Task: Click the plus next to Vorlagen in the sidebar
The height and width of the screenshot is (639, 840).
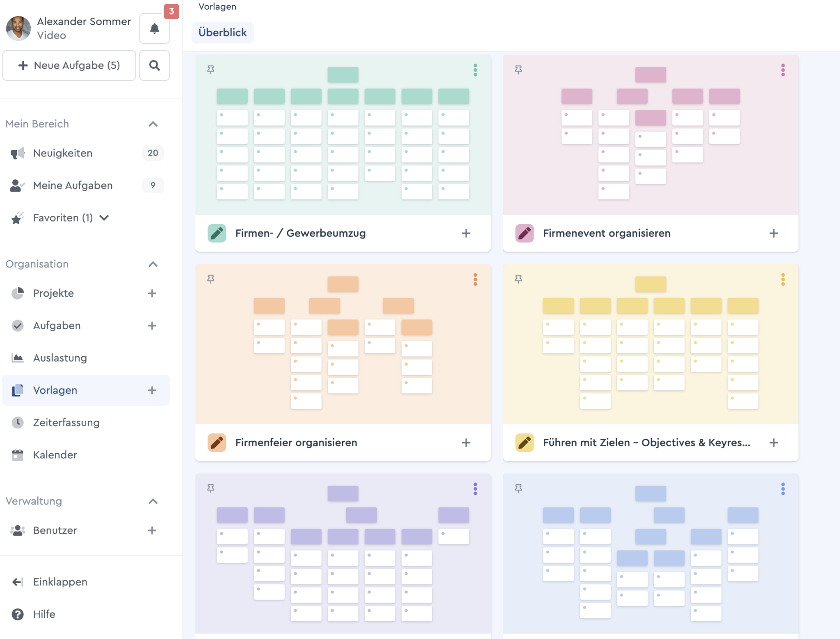Action: (x=152, y=390)
